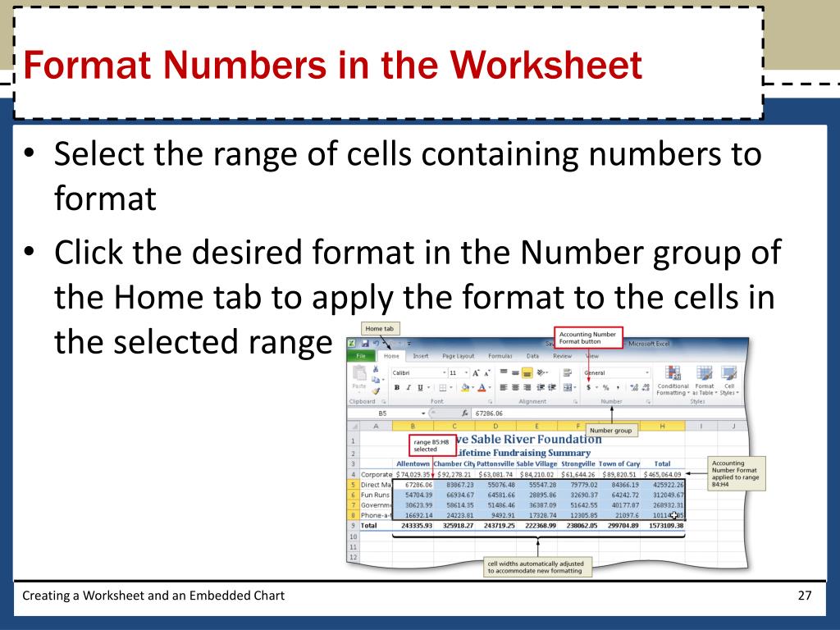Expand the Number group dialog launcher
This screenshot has height=630, width=840.
tap(648, 401)
